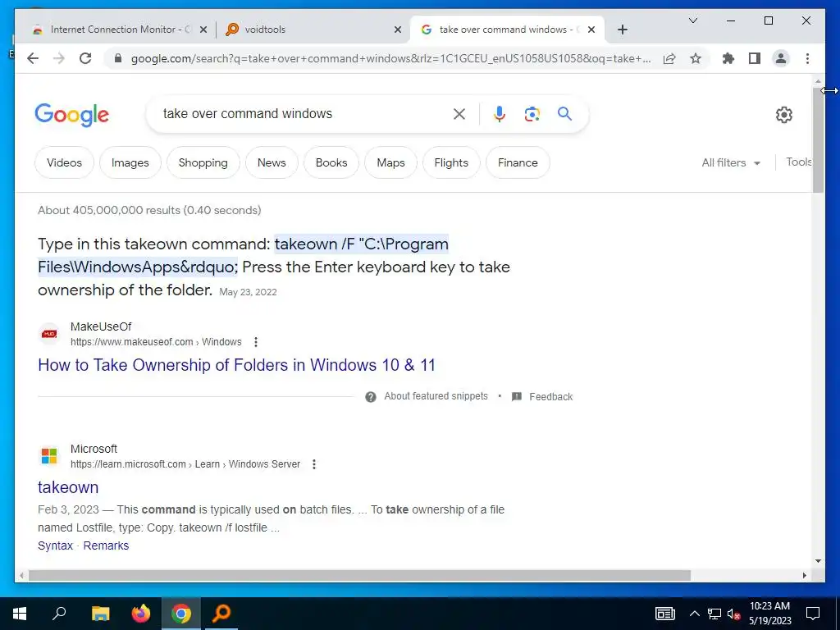840x630 pixels.
Task: Open more options for MakeUseOf result
Action: 256,342
